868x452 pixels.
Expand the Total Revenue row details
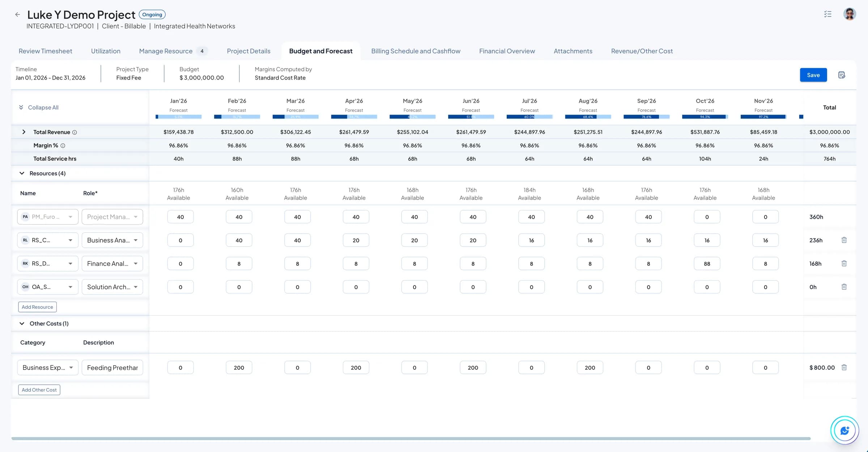(x=24, y=132)
